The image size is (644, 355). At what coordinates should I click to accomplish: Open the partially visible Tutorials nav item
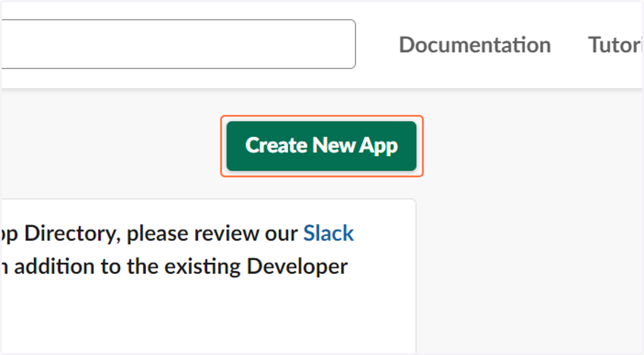point(616,45)
